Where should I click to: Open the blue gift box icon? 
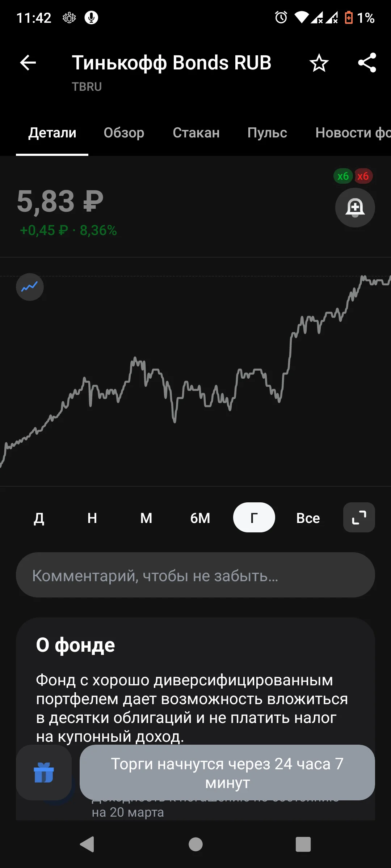(x=44, y=773)
